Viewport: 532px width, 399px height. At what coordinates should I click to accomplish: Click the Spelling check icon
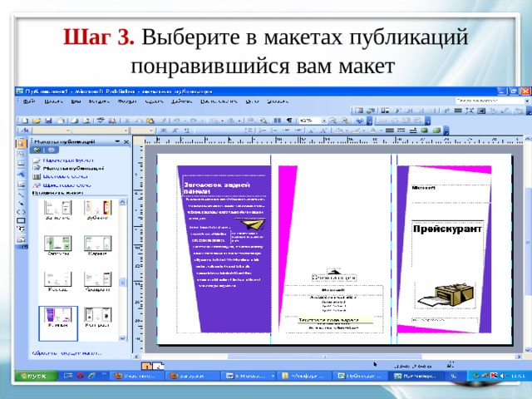pyautogui.click(x=100, y=121)
